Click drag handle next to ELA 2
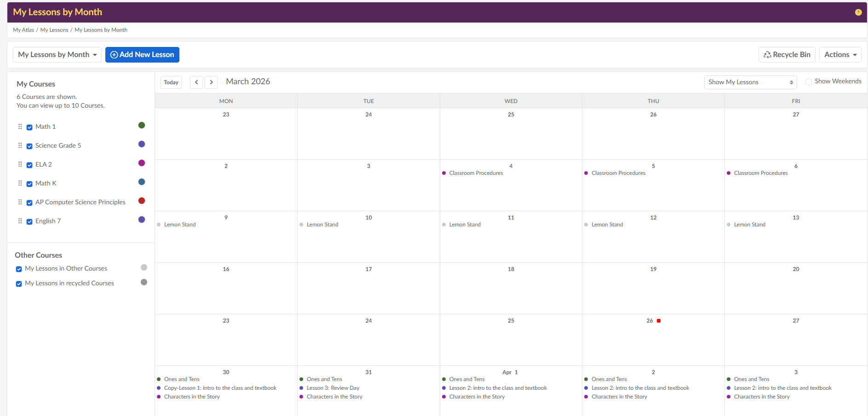 (20, 164)
